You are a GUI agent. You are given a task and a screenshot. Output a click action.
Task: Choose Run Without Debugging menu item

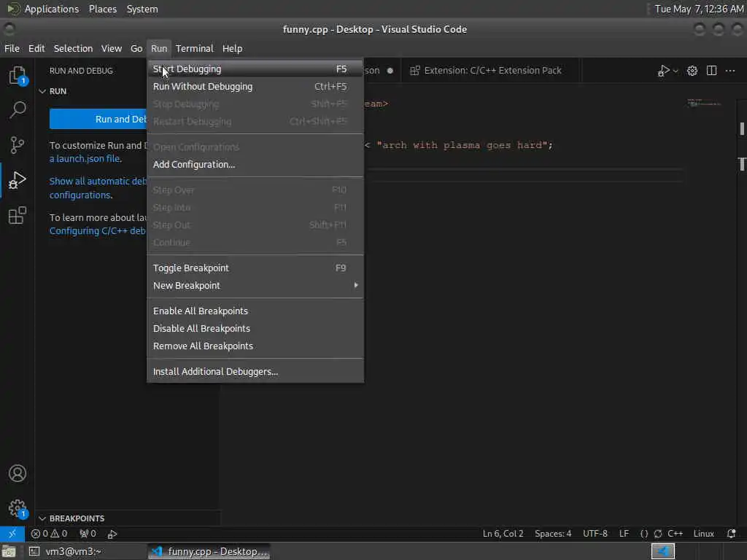(x=255, y=86)
